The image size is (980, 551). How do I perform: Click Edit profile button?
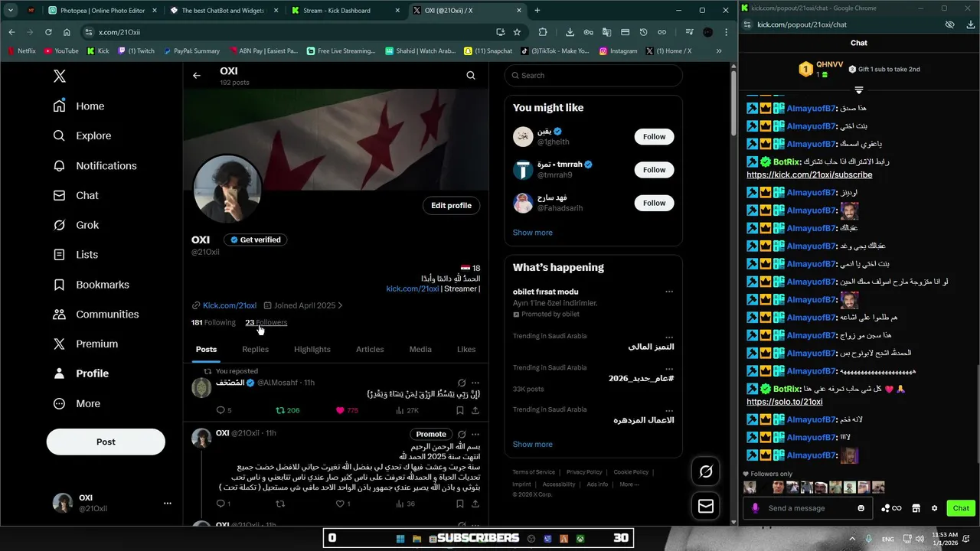(451, 205)
